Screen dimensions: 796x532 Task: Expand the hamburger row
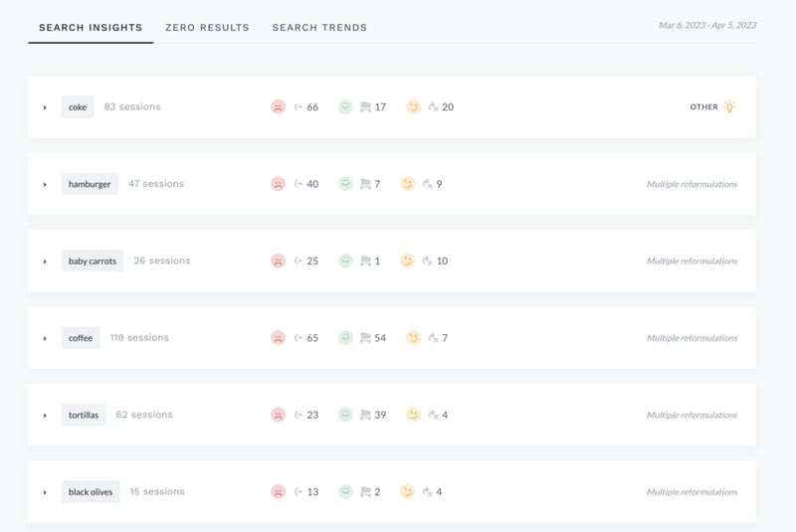[45, 185]
